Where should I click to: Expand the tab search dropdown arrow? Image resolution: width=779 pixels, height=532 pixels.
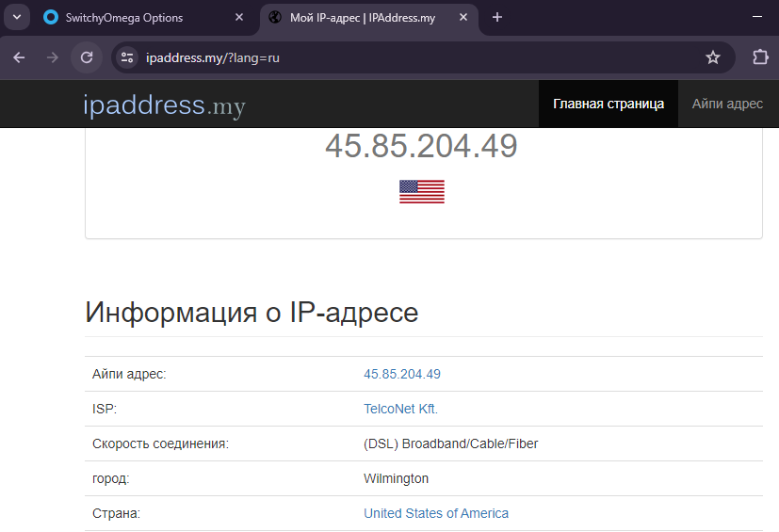click(17, 17)
